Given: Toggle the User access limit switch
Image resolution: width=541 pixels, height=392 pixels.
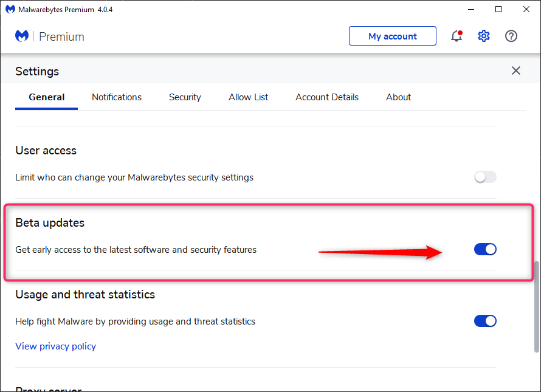Looking at the screenshot, I should click(485, 177).
